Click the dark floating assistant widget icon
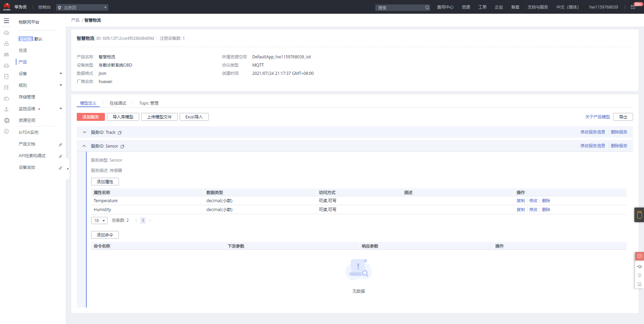644x324 pixels. pyautogui.click(x=639, y=215)
